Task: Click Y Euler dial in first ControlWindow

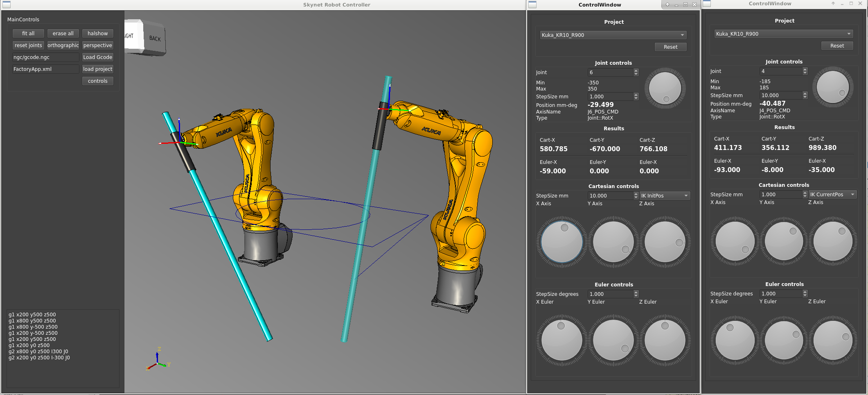Action: (x=613, y=340)
